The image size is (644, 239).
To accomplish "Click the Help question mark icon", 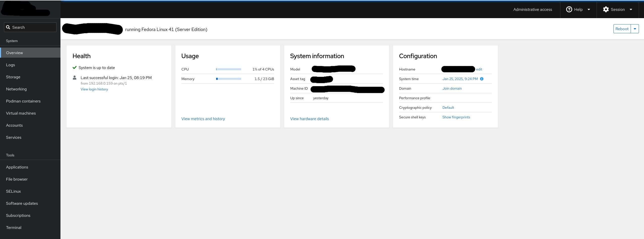I will pyautogui.click(x=569, y=9).
